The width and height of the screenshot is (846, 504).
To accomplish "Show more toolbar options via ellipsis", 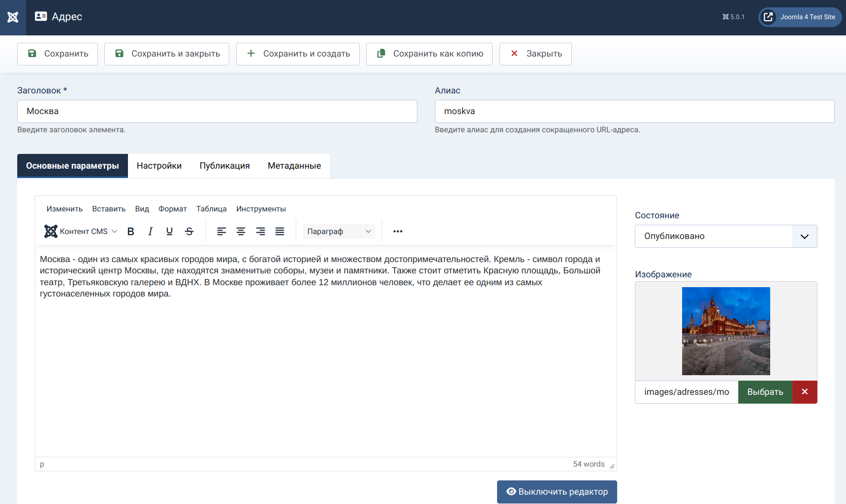I will (398, 232).
